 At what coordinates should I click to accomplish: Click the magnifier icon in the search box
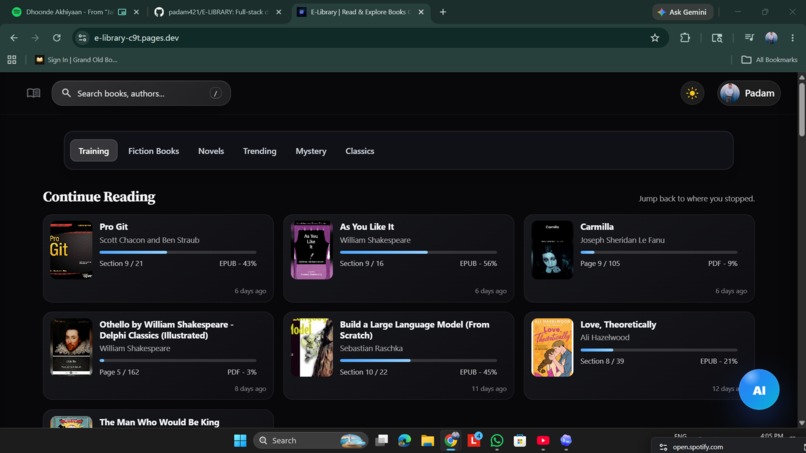pos(66,93)
